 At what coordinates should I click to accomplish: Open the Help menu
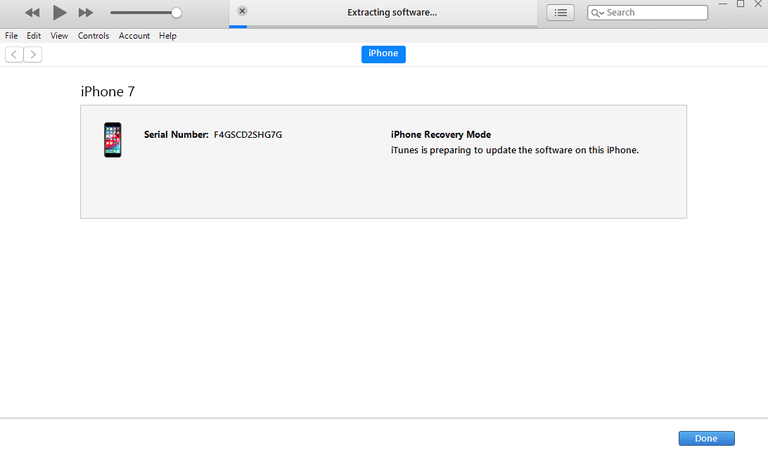pos(168,36)
